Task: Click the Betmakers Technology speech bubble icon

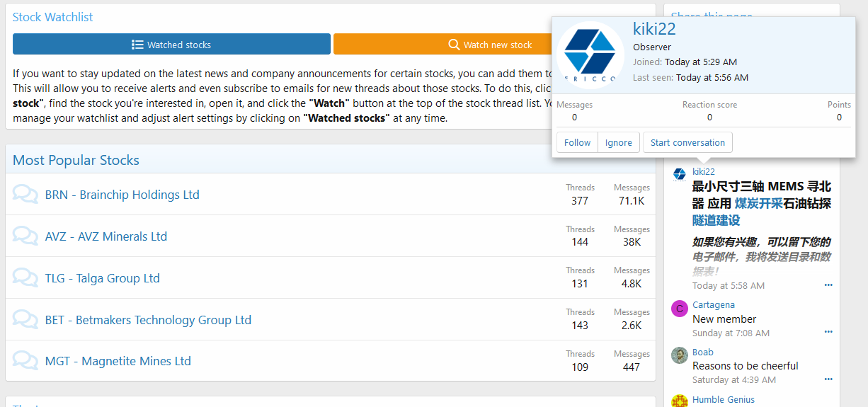Action: [25, 320]
